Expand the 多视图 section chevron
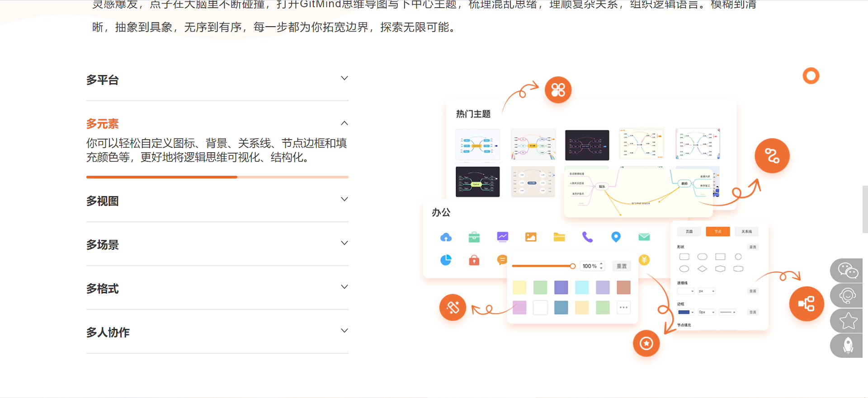This screenshot has width=868, height=398. point(344,199)
